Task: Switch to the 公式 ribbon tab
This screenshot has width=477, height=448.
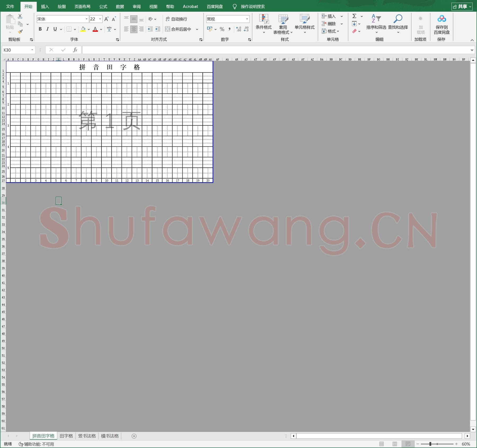Action: (x=103, y=6)
